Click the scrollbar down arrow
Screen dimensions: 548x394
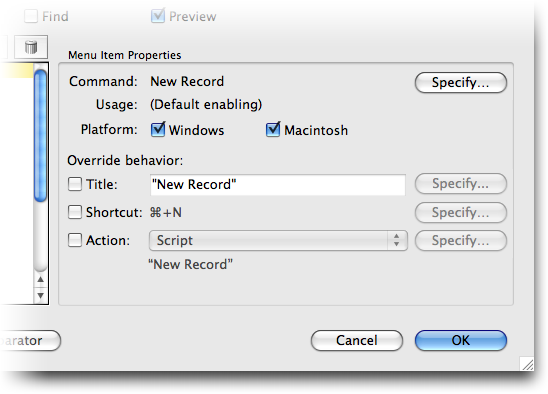tap(41, 296)
